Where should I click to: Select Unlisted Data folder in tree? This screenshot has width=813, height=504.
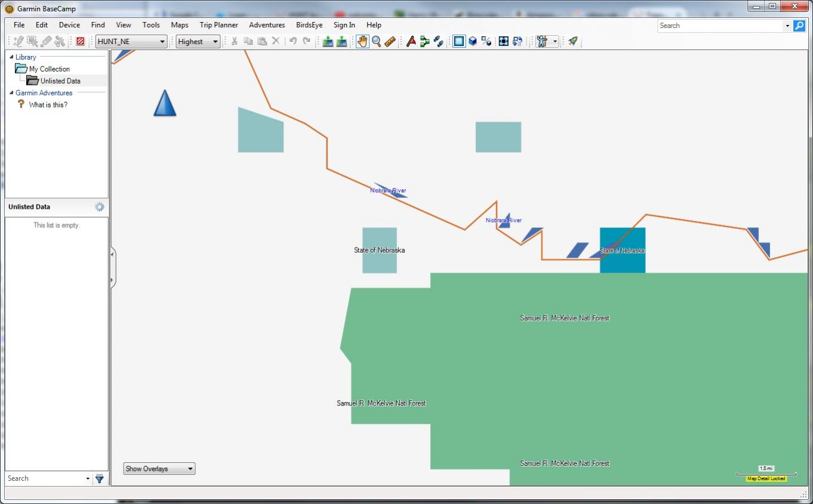(x=60, y=81)
